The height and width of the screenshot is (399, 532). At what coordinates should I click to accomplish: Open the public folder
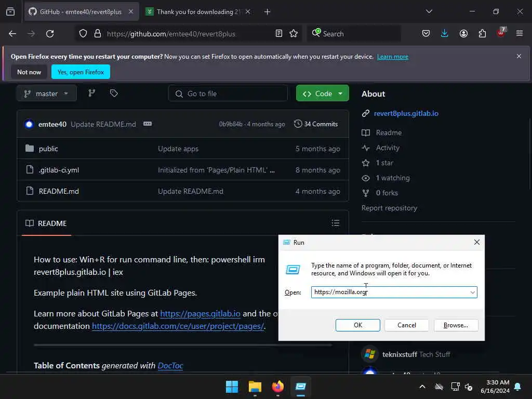[x=48, y=149]
